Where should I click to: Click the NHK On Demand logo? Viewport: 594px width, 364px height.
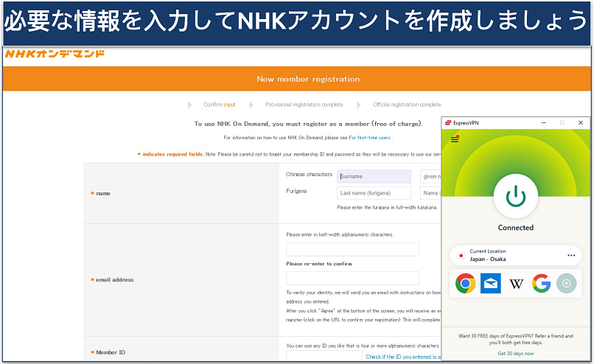click(x=55, y=54)
